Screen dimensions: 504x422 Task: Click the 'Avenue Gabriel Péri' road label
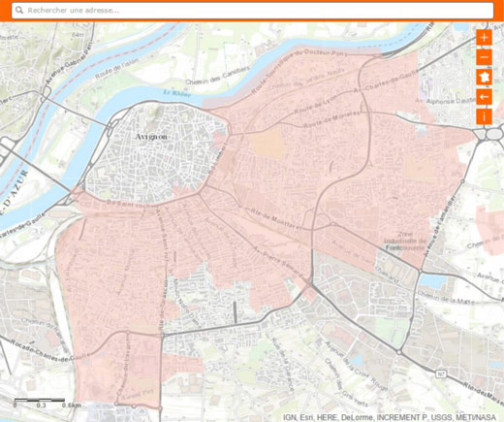69,63
